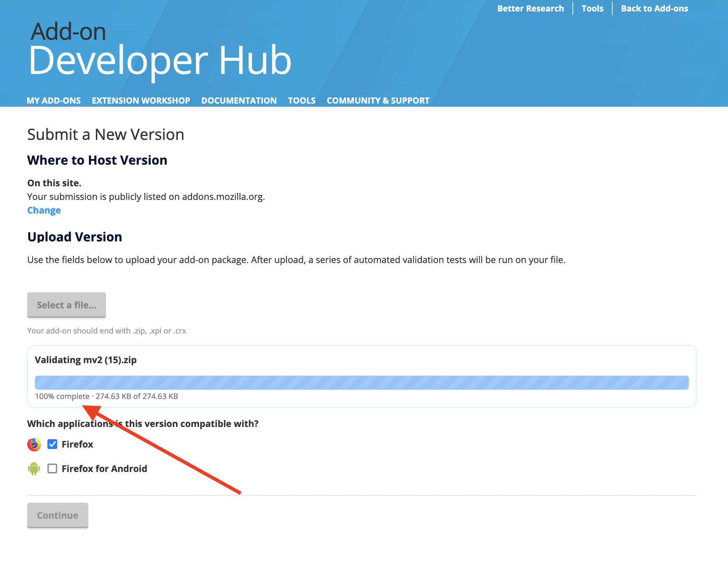Viewport: 728px width, 563px height.
Task: Select Back to Add-ons
Action: [x=654, y=8]
